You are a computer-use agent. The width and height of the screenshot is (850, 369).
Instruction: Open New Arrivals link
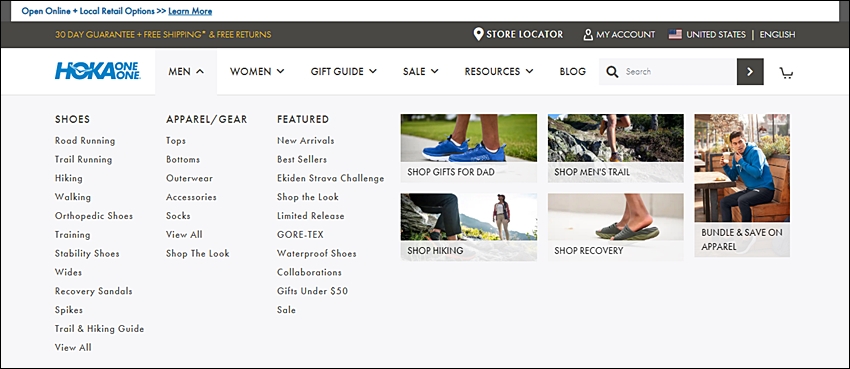coord(306,140)
